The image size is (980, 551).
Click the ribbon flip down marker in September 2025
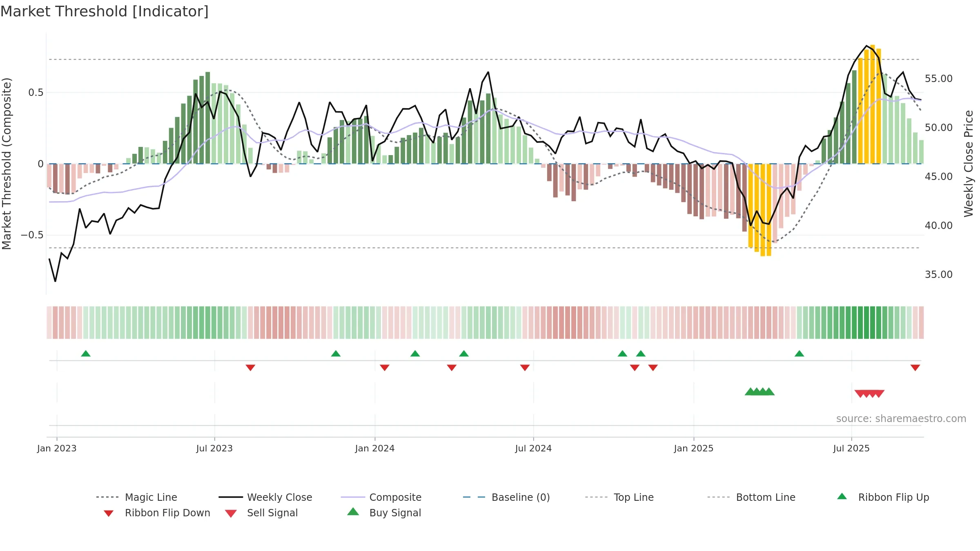click(x=915, y=368)
